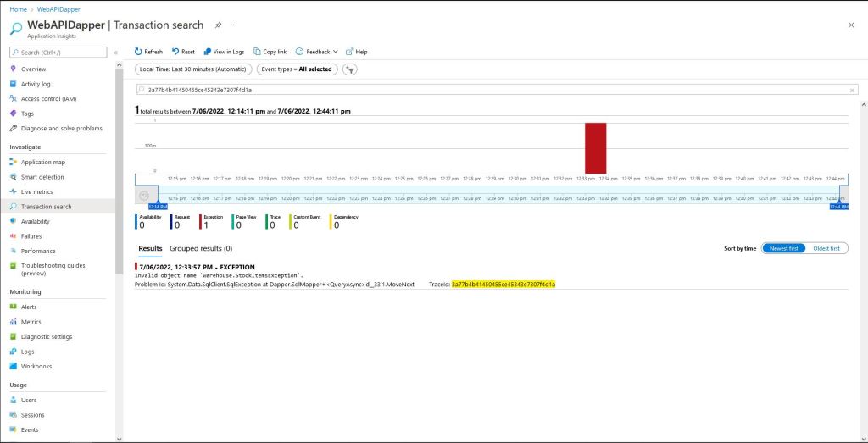
Task: Click the add filter funnel icon
Action: click(x=350, y=69)
